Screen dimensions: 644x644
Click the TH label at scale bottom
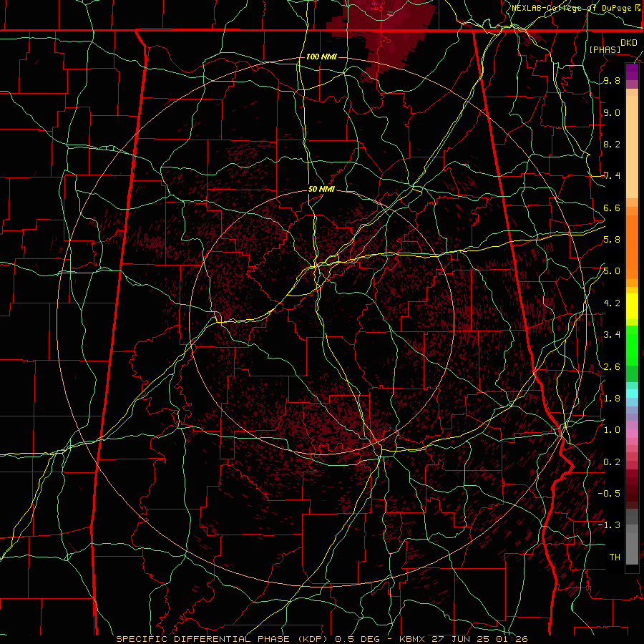click(615, 557)
